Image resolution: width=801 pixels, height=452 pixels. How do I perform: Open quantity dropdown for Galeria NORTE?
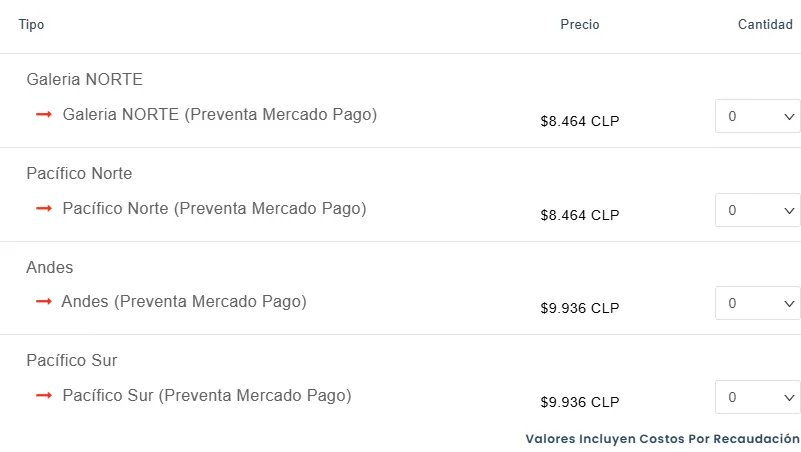(757, 116)
